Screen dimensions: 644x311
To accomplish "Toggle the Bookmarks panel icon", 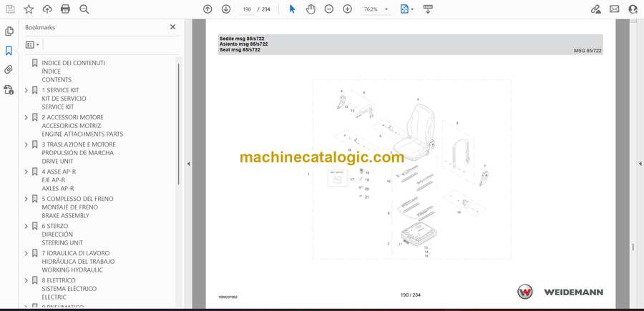I will tap(9, 51).
